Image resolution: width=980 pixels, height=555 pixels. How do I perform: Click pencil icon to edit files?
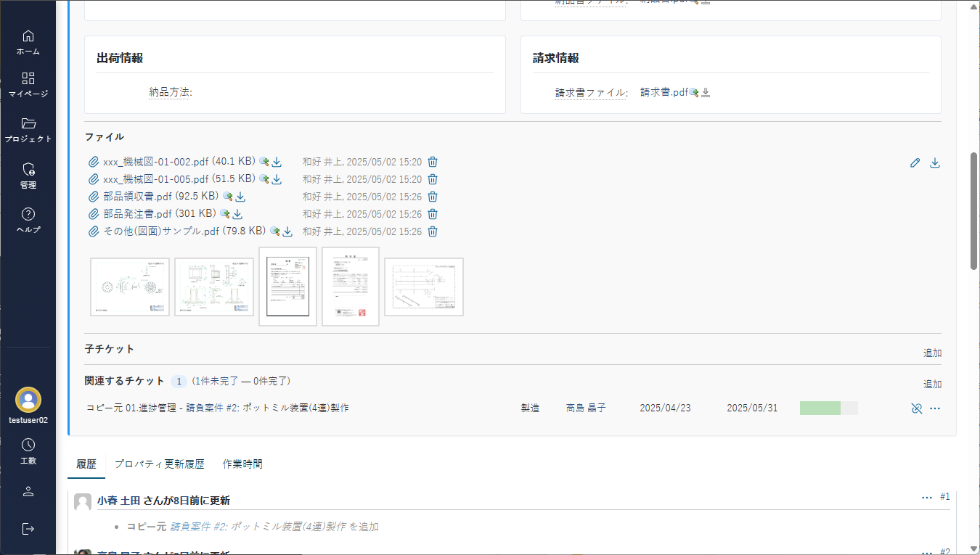point(915,163)
